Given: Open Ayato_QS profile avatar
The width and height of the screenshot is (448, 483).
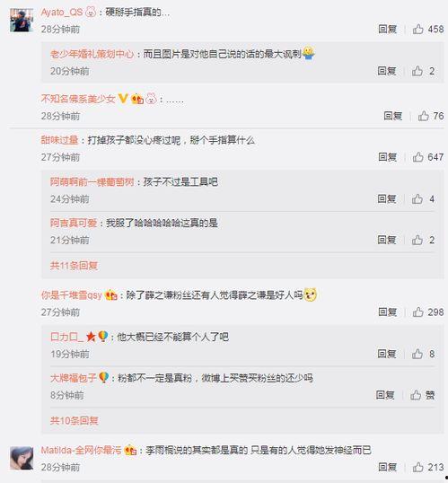Looking at the screenshot, I should [x=22, y=20].
